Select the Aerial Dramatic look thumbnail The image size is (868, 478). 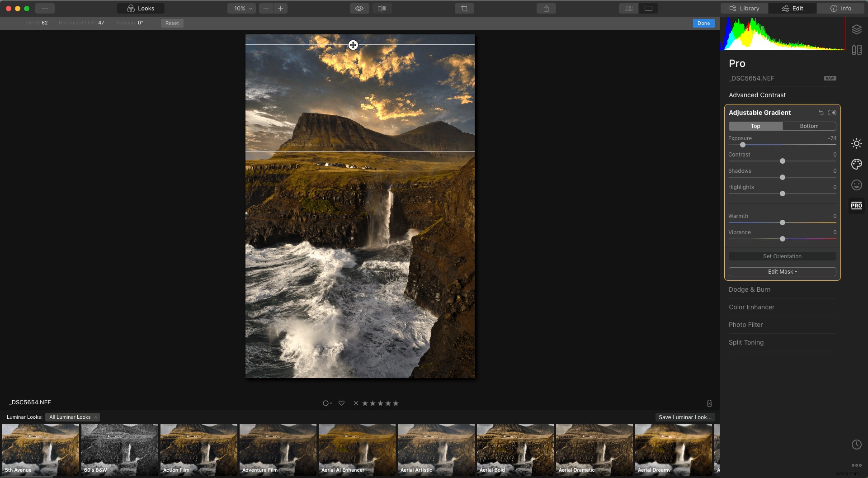(594, 450)
